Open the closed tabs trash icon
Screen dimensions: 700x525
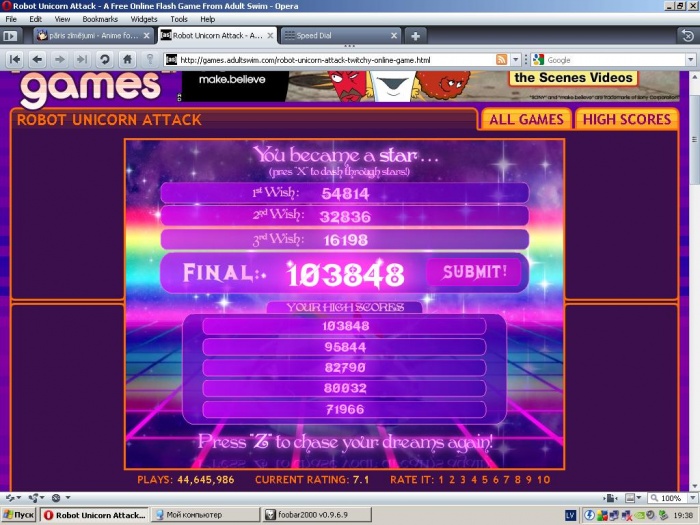click(687, 35)
